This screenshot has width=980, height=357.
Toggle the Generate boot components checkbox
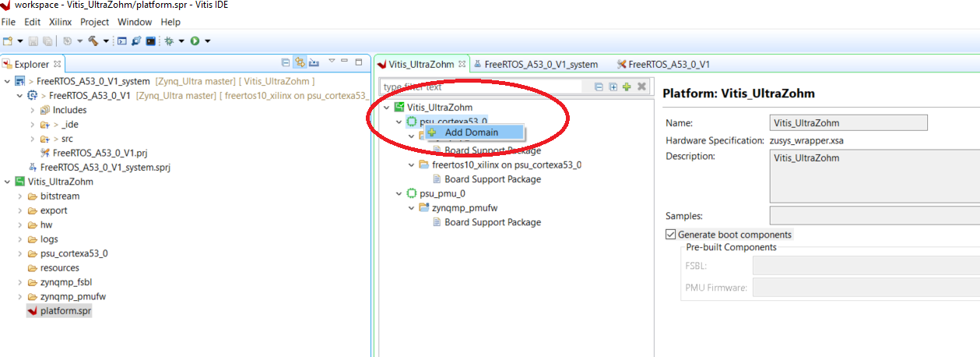(671, 235)
